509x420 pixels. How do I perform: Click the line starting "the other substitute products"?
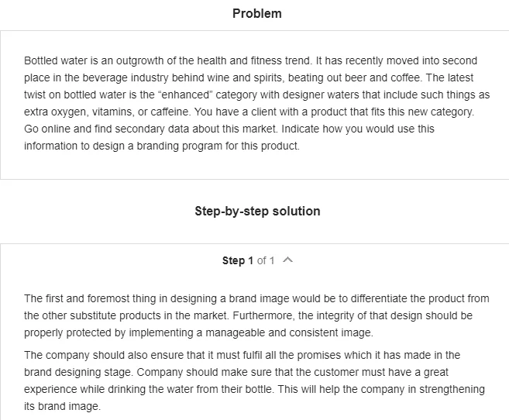coord(249,315)
